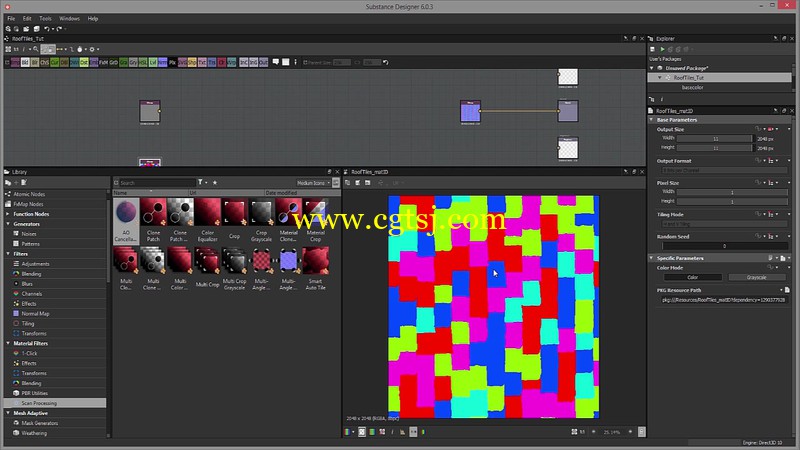
Task: Open the Help menu
Action: tap(92, 18)
